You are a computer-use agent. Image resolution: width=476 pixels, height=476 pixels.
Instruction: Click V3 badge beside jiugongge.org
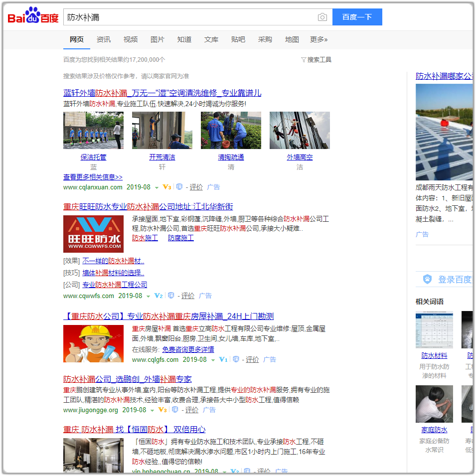[x=162, y=410]
